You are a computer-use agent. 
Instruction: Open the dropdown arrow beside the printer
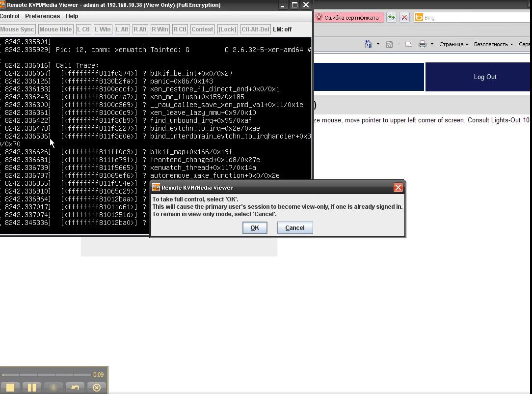click(x=432, y=44)
